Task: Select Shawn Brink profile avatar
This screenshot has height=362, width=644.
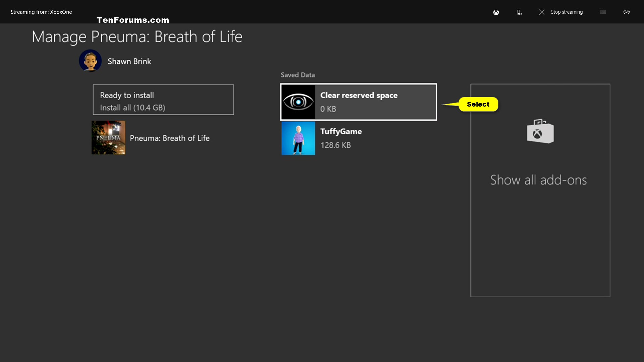Action: tap(90, 61)
